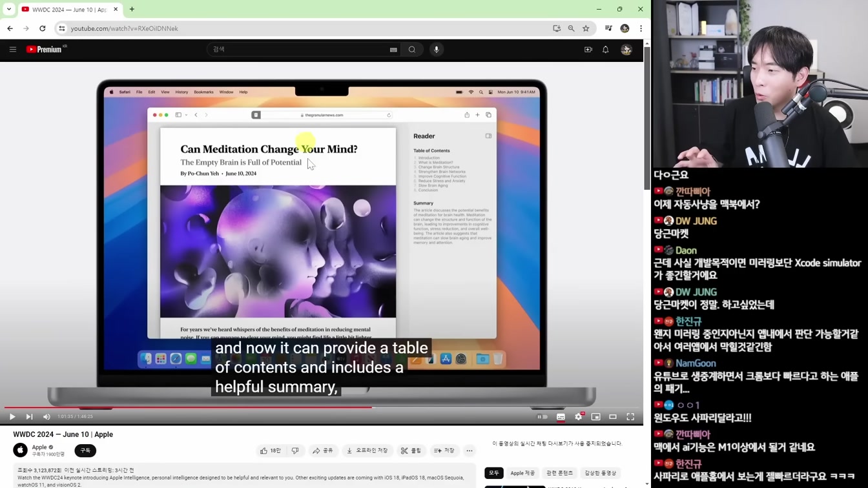This screenshot has height=488, width=868.
Task: Click the streamer webcam overlay
Action: click(760, 84)
